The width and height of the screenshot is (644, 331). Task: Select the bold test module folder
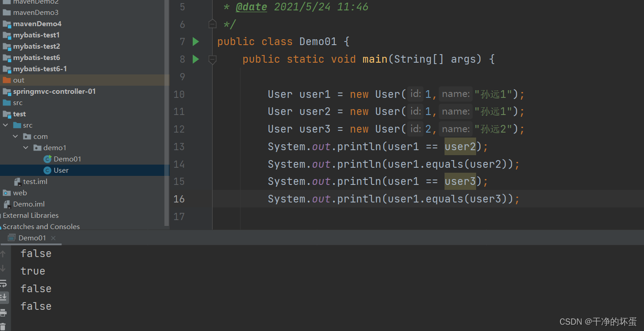(x=19, y=114)
